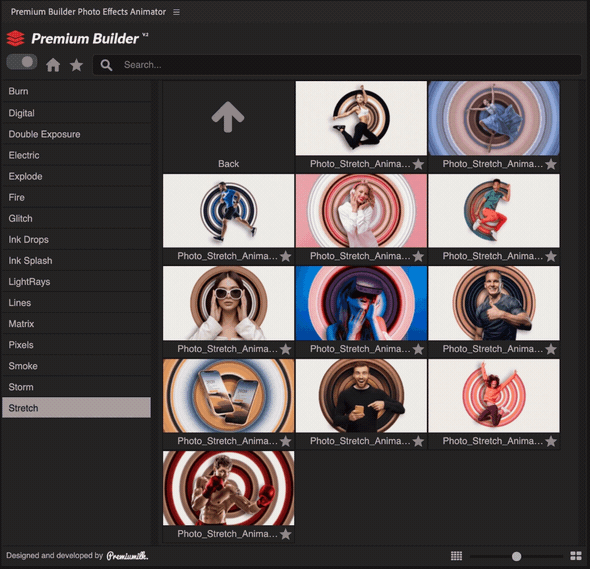Focus the Search input field
Image resolution: width=590 pixels, height=569 pixels.
tap(337, 65)
